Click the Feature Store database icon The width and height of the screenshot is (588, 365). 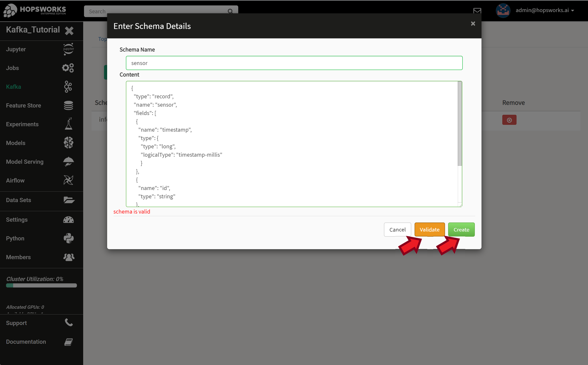click(x=68, y=105)
